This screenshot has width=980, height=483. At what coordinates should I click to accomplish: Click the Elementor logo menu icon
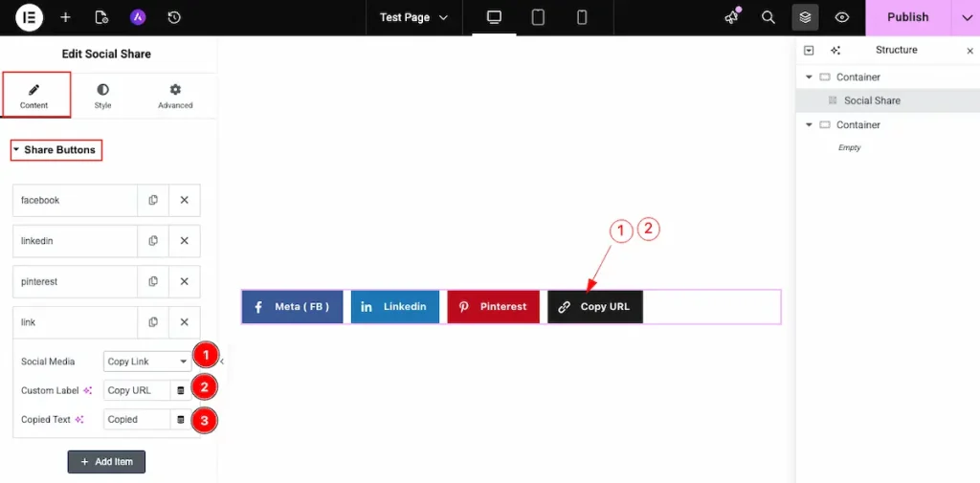click(x=30, y=17)
